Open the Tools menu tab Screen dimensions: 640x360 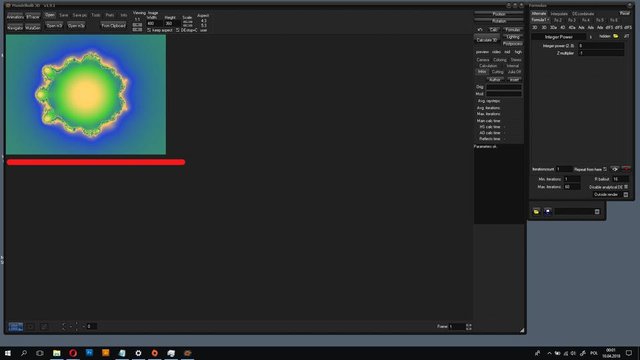[x=96, y=15]
